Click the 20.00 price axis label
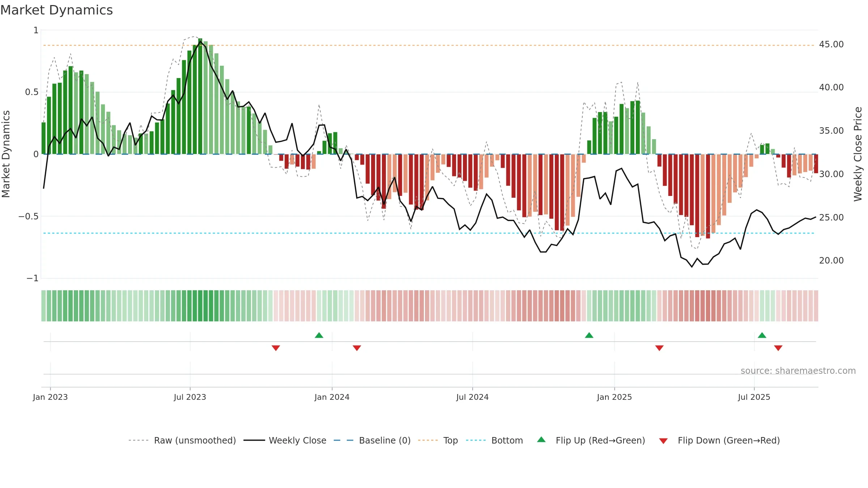 click(x=831, y=261)
